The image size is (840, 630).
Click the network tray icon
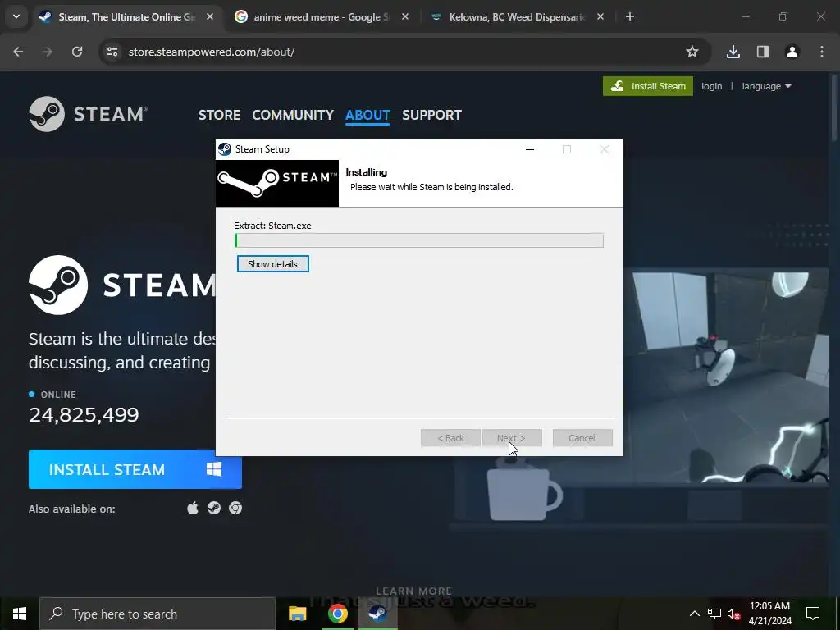click(x=714, y=614)
